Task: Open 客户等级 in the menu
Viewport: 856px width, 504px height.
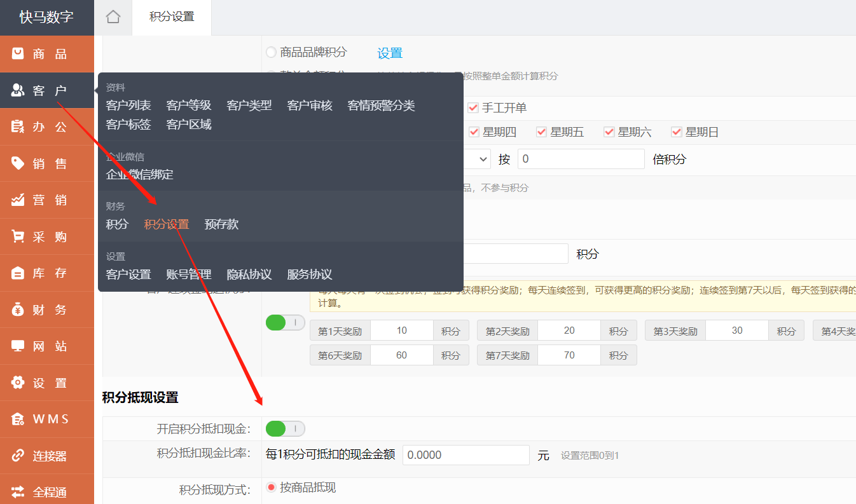Action: pyautogui.click(x=189, y=106)
